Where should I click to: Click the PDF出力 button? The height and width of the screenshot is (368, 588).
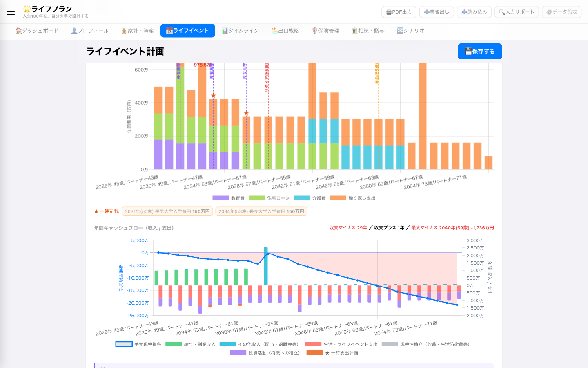click(399, 12)
